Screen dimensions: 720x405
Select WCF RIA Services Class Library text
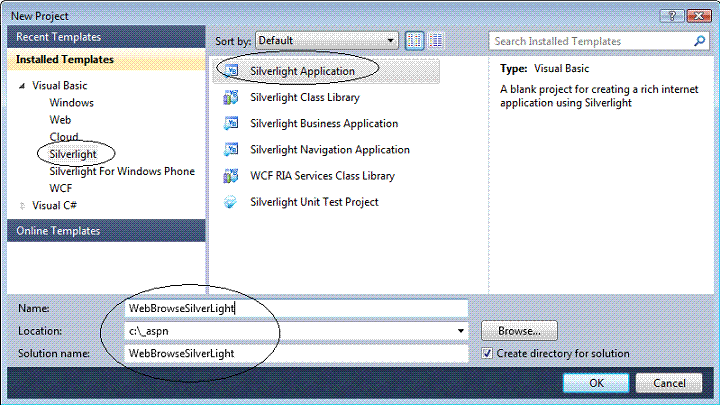322,176
